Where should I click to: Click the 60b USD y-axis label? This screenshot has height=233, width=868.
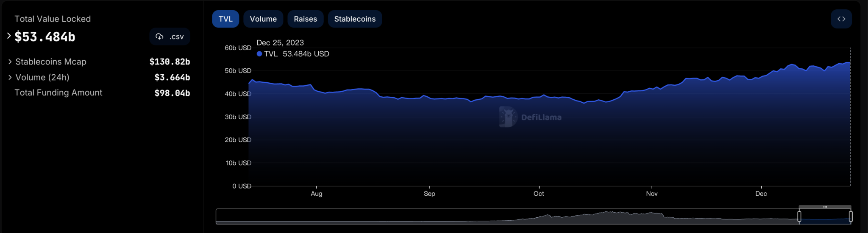click(x=238, y=48)
